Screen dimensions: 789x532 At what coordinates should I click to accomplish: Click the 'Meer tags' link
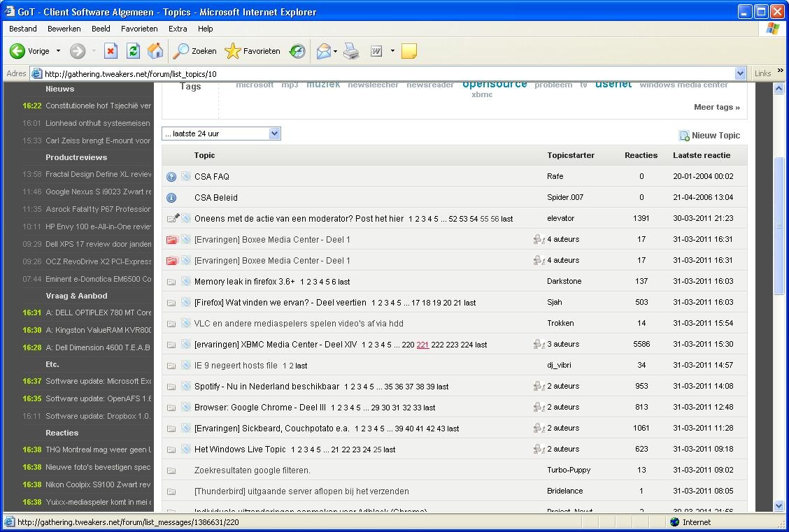[716, 107]
